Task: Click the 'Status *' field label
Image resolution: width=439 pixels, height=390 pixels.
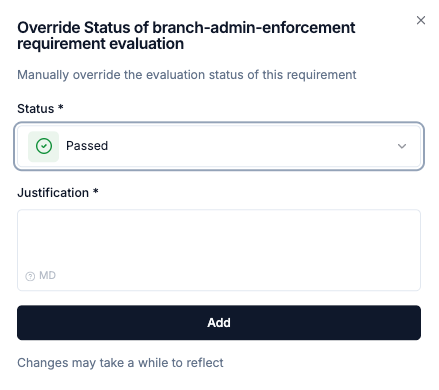Action: [40, 109]
